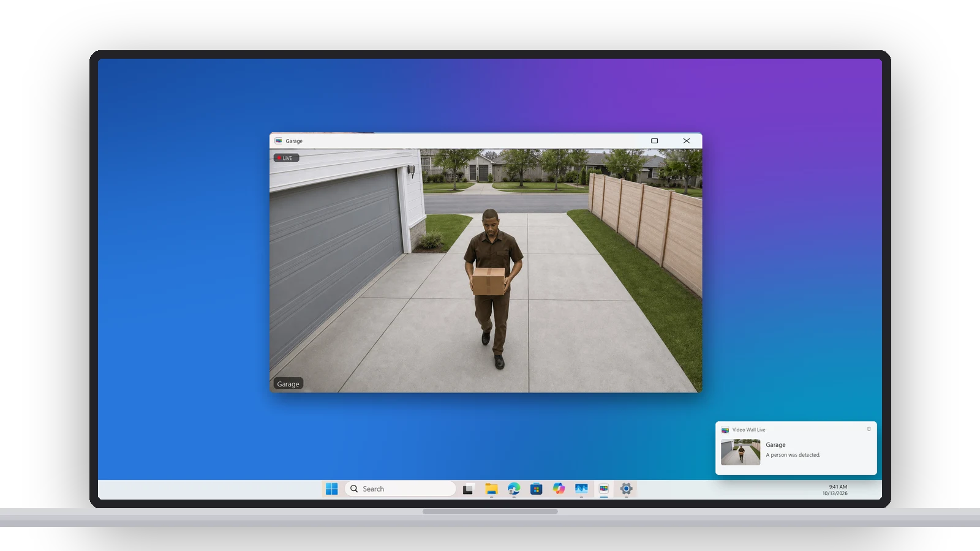Click the taskbar Search box
980x551 pixels.
click(401, 489)
